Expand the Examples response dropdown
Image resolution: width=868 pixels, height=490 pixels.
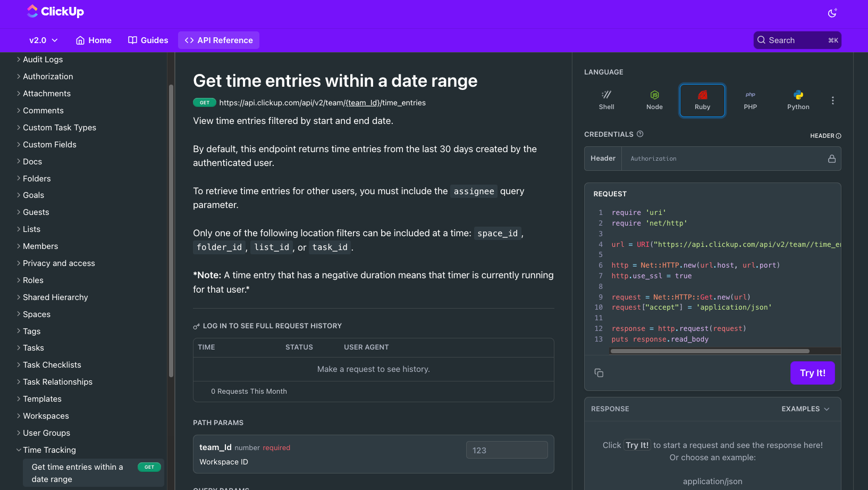tap(805, 409)
